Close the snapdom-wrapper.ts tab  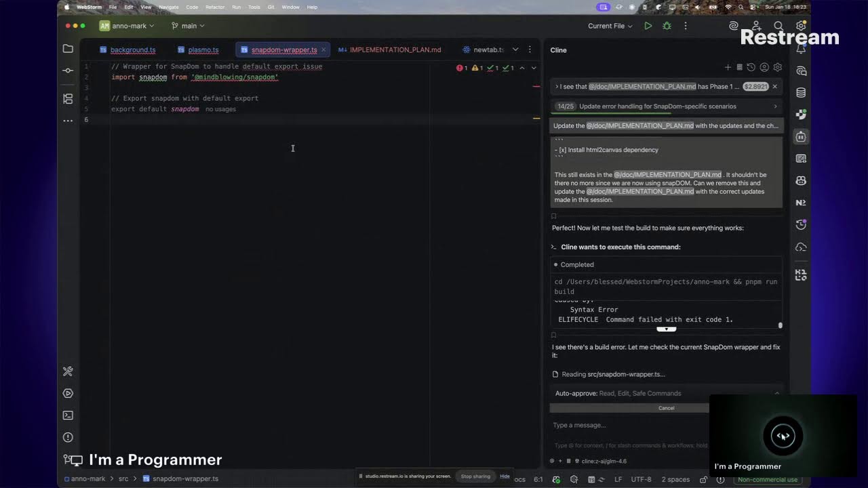tap(323, 49)
